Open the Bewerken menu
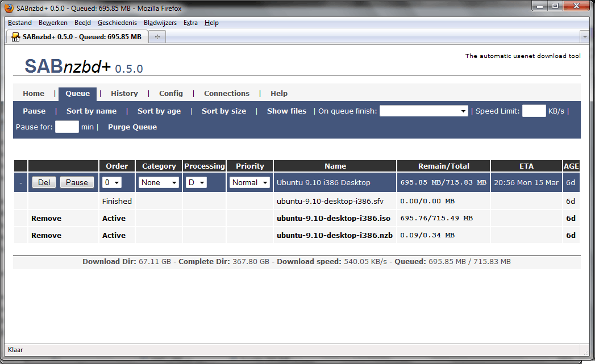Screen dimensions: 595x364 point(53,23)
